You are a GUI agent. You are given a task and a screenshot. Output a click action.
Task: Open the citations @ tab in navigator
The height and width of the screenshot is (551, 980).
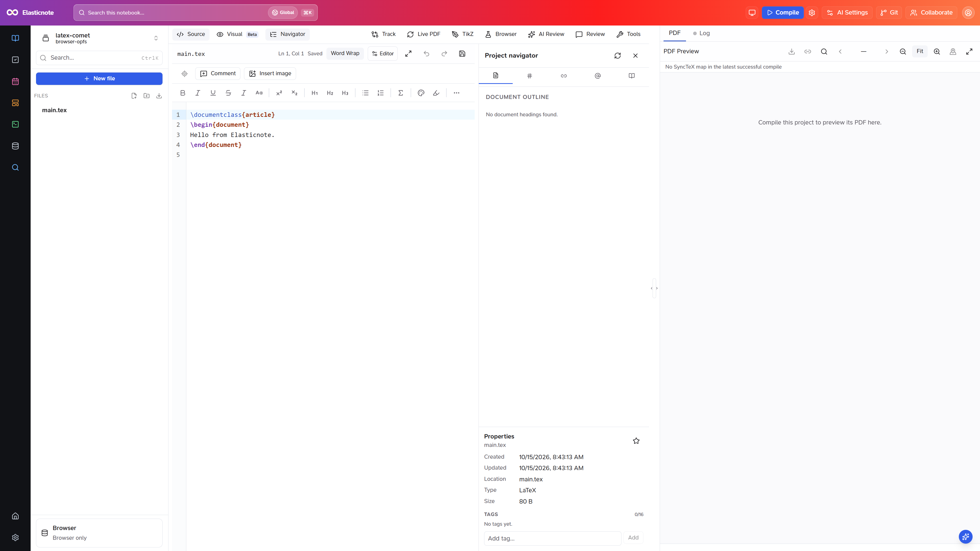(598, 76)
